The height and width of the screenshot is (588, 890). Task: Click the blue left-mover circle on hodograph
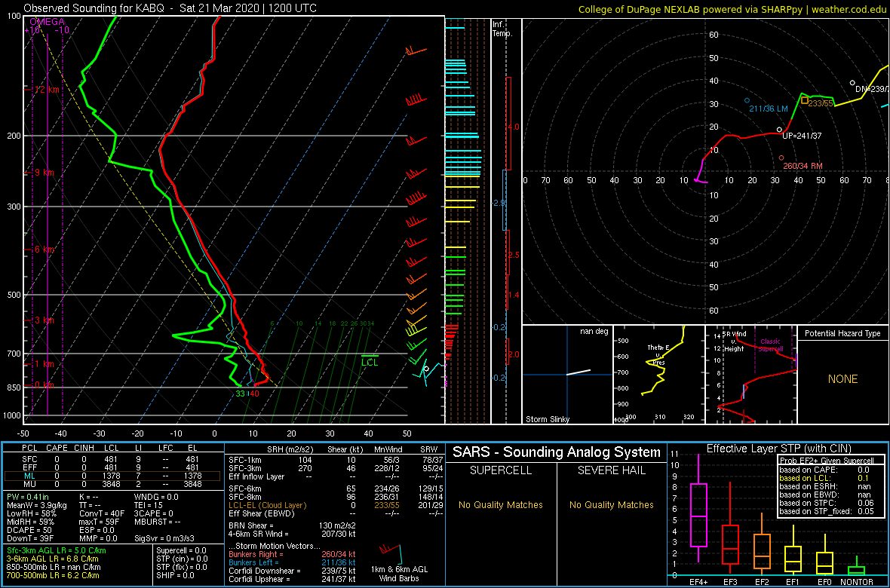(747, 100)
